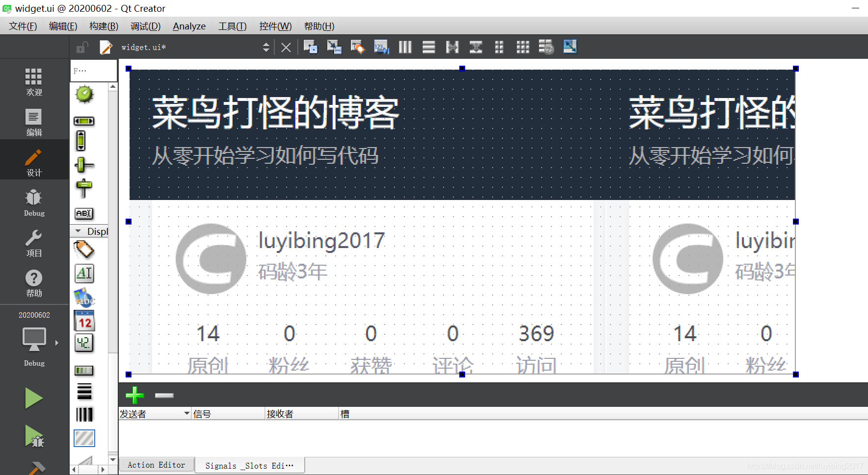Pick the Vertical Line widget
The image size is (868, 475).
tap(84, 415)
